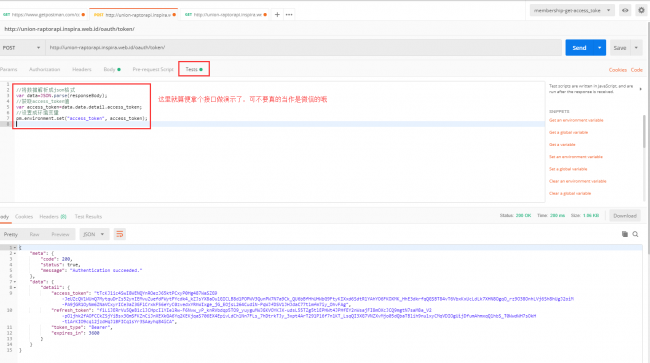Screen dimensions: 650x363
Task: Open manage environments gear icon
Action: (641, 10)
